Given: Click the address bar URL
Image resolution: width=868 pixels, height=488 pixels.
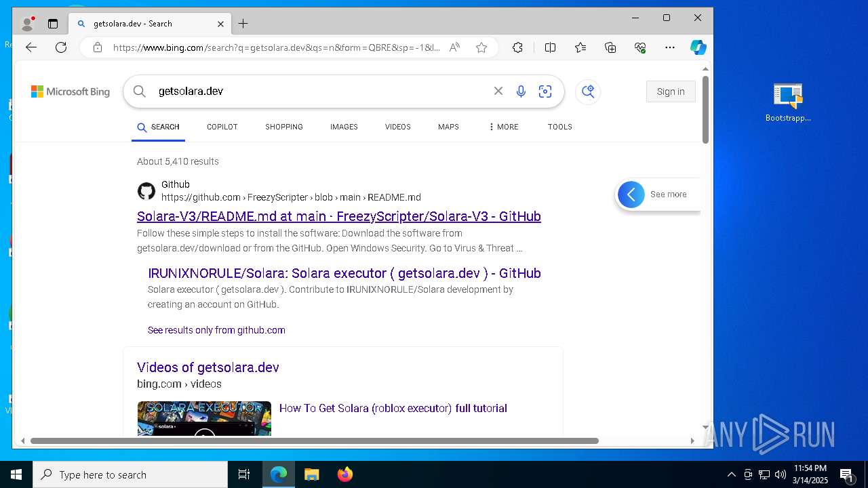Looking at the screenshot, I should click(x=277, y=47).
